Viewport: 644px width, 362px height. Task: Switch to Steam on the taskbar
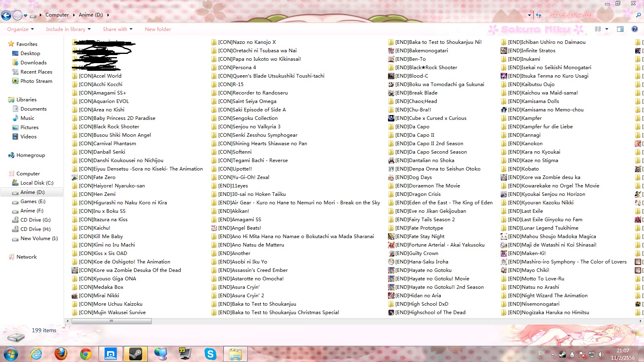136,354
